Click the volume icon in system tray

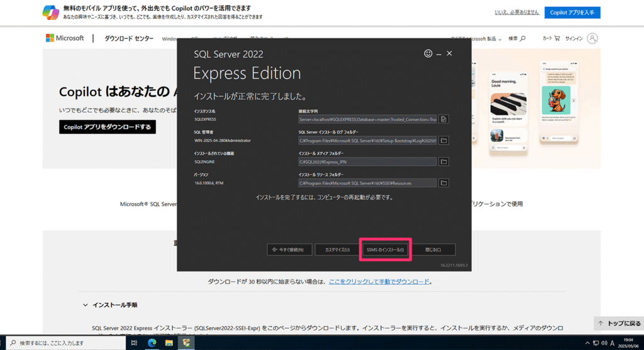tap(604, 343)
